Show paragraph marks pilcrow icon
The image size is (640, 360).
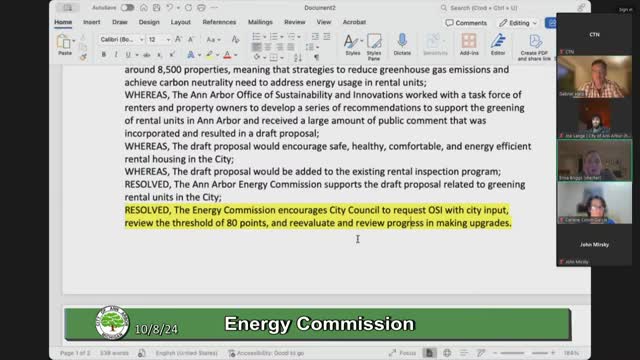(x=316, y=58)
